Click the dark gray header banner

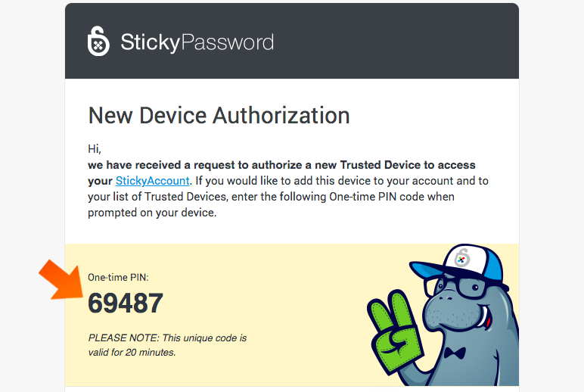click(x=292, y=41)
